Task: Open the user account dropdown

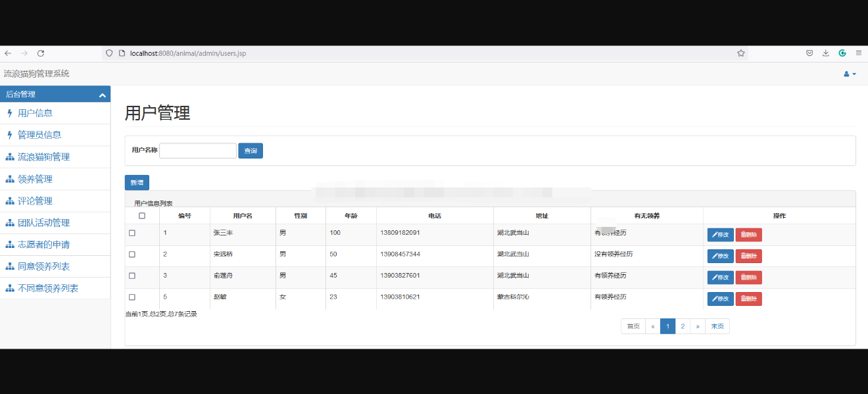Action: coord(850,74)
